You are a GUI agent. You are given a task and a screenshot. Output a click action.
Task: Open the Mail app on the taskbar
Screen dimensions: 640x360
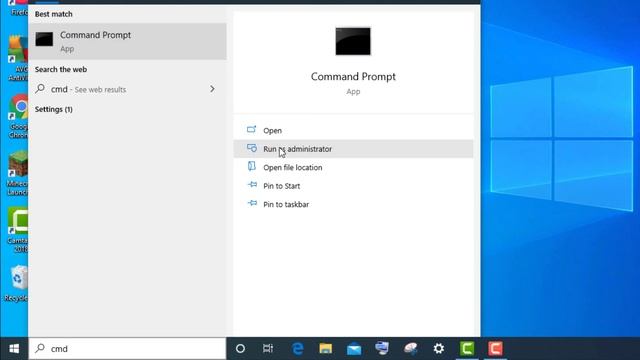coord(354,349)
